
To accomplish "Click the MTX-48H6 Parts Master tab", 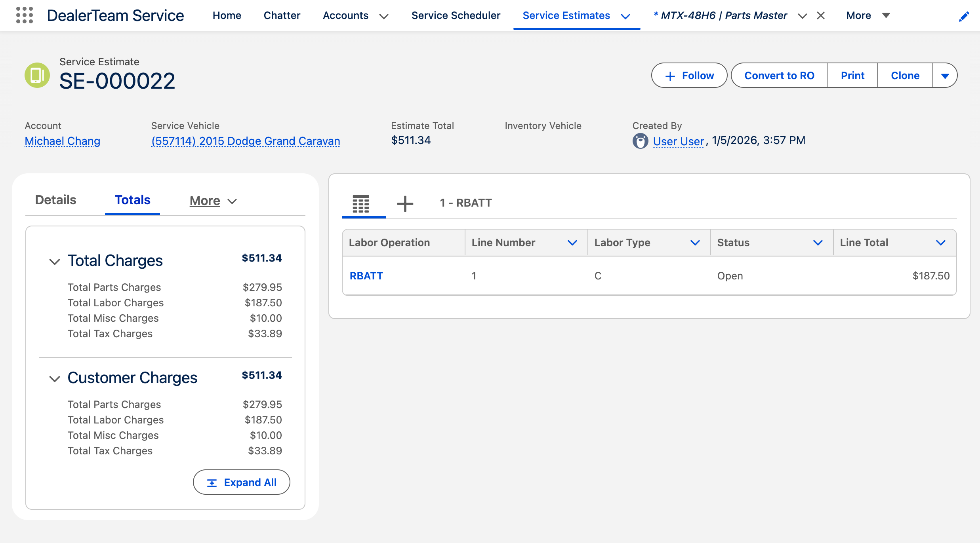I will point(720,15).
